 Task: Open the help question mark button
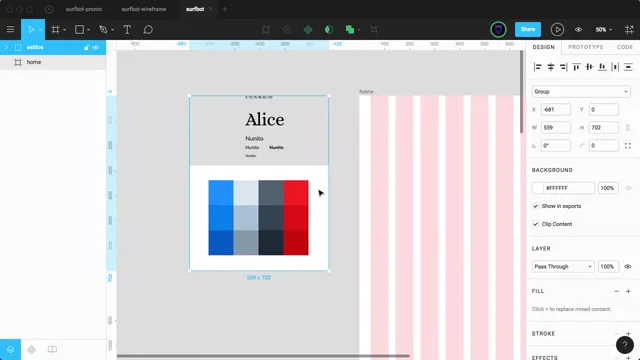pos(624,345)
